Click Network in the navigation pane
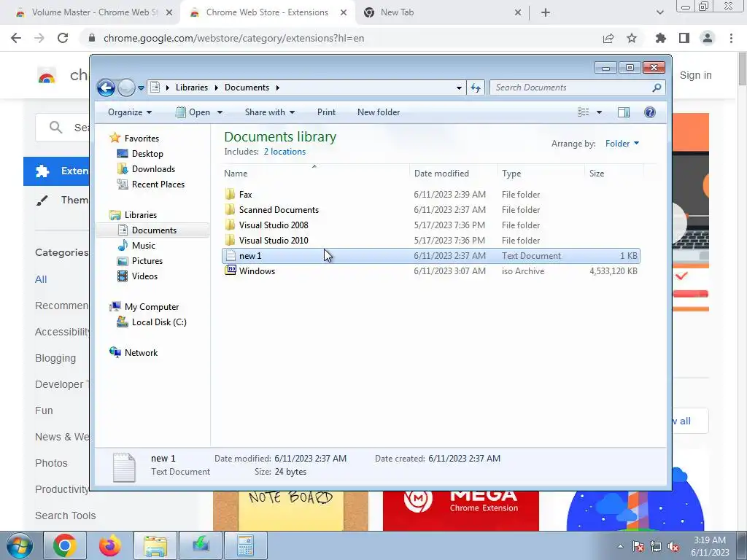The width and height of the screenshot is (747, 560). [x=141, y=353]
